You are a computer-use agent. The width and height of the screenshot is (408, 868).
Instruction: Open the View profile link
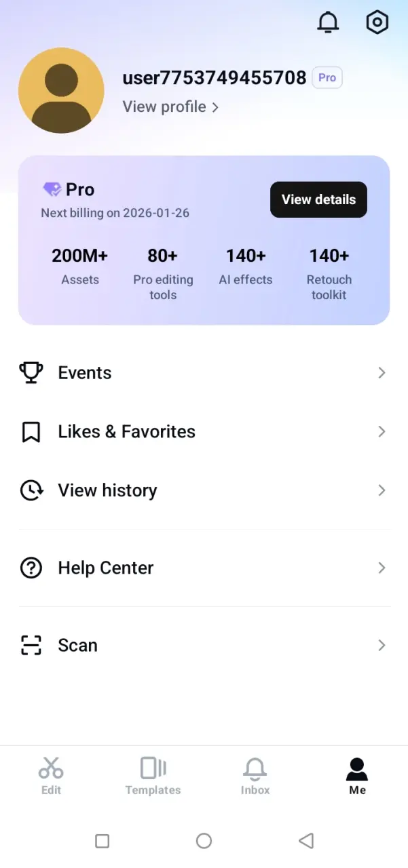click(170, 107)
